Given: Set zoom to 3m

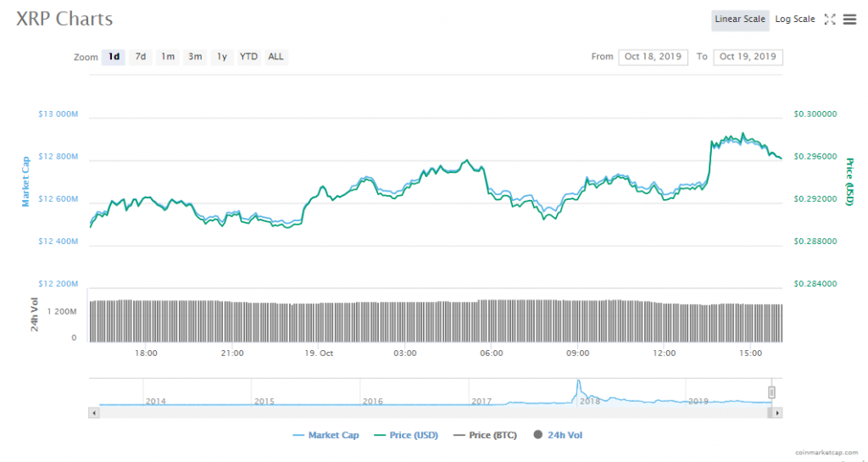Looking at the screenshot, I should (x=195, y=57).
